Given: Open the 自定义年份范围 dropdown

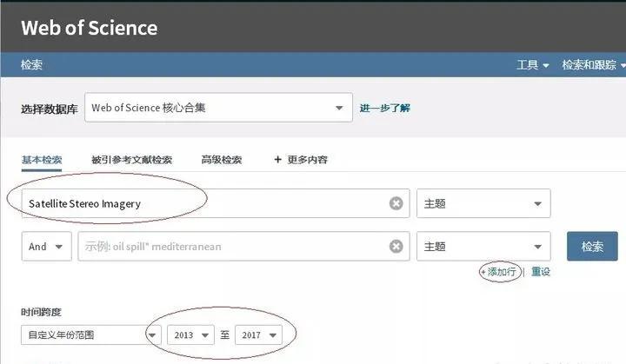Looking at the screenshot, I should 91,334.
